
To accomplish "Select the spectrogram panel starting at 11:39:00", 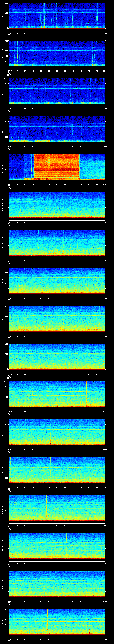I will pos(57,394).
